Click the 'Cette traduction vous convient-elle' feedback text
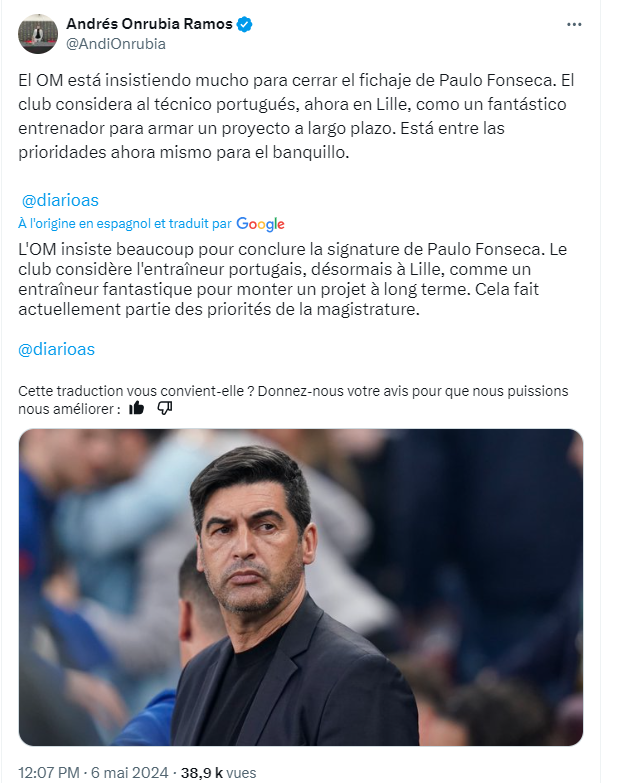The height and width of the screenshot is (783, 620). 293,399
